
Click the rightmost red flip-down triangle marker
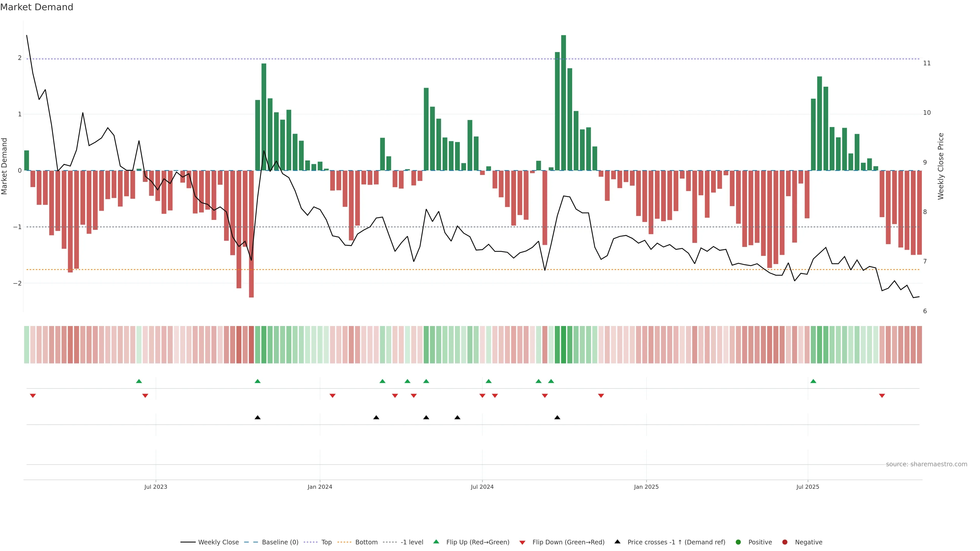[x=882, y=396]
